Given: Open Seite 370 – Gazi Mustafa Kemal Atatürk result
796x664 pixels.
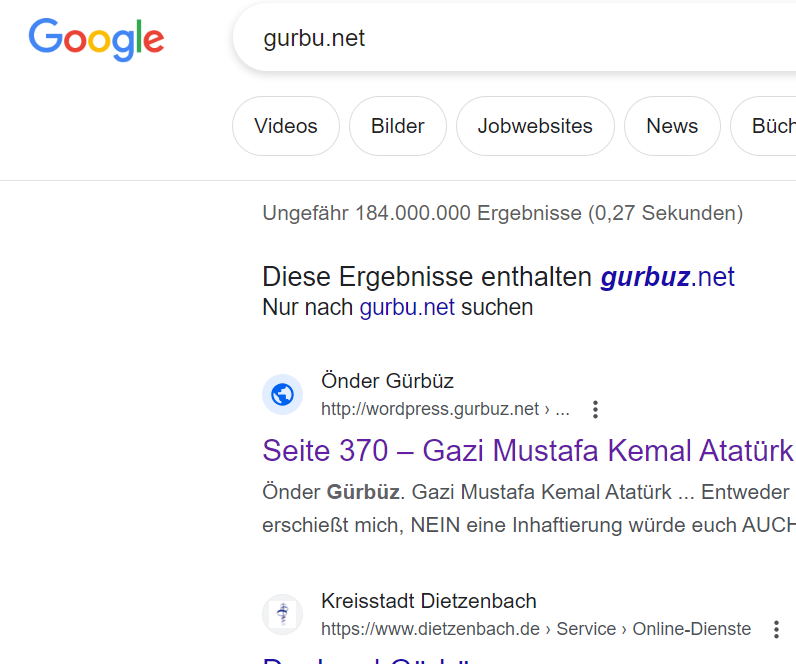Looking at the screenshot, I should [528, 450].
